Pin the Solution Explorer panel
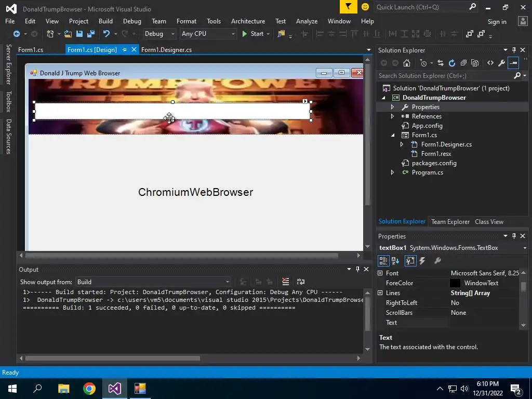Image resolution: width=532 pixels, height=399 pixels. tap(514, 50)
